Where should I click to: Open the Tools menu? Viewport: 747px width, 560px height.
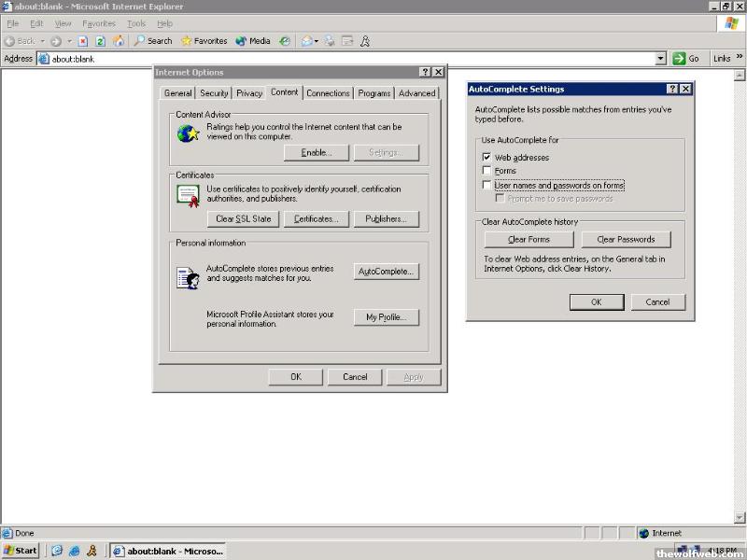(136, 23)
